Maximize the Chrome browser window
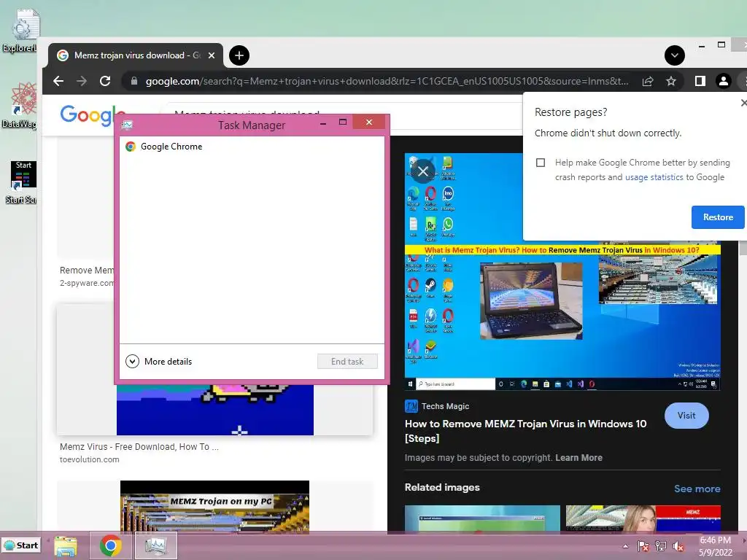This screenshot has height=560, width=747. (721, 44)
